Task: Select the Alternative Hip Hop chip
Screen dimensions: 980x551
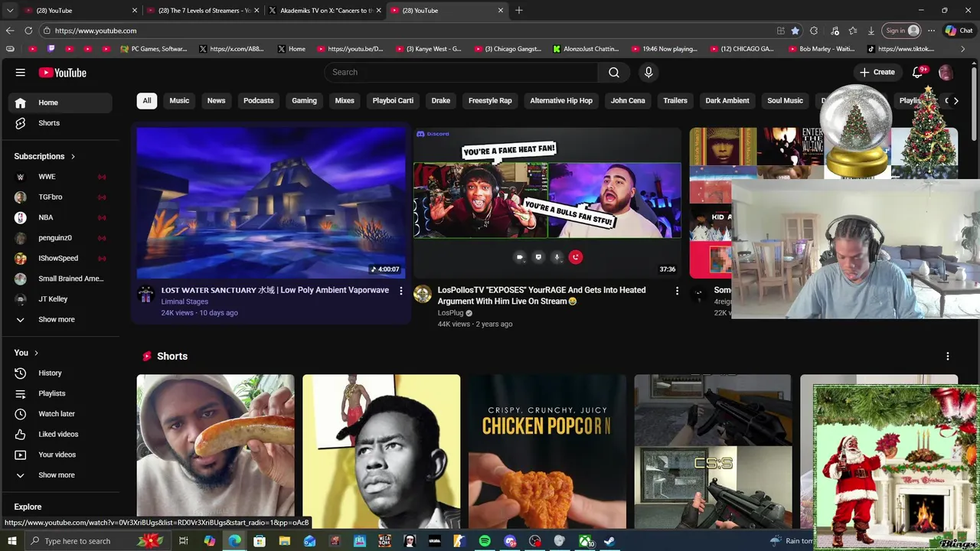Action: (561, 100)
